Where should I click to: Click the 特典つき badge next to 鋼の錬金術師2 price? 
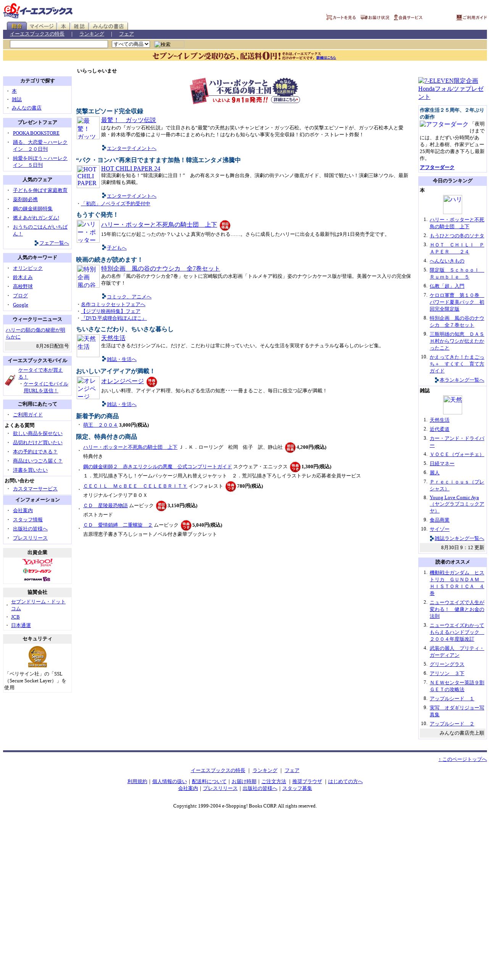point(295,467)
